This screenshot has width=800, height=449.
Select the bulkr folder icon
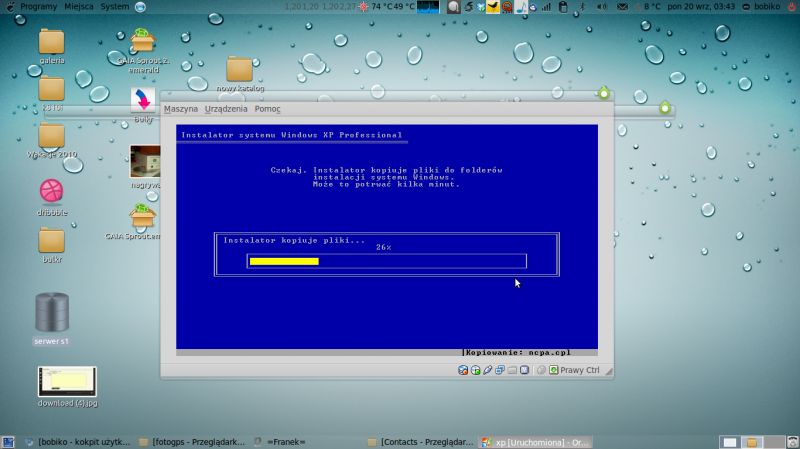tap(52, 245)
